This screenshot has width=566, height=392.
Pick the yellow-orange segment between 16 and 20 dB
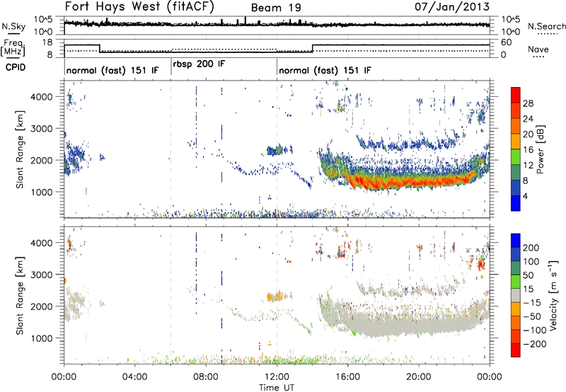pos(516,142)
